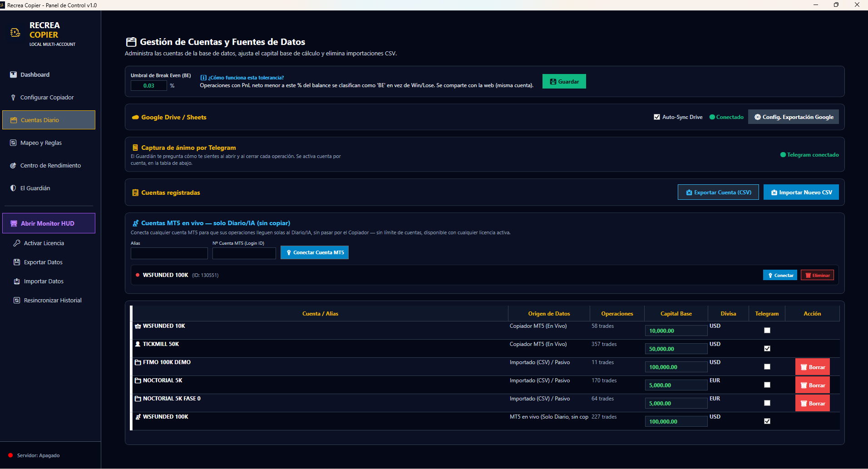This screenshot has height=469, width=868.
Task: Click the Mapeo y Reglas icon
Action: tap(13, 143)
